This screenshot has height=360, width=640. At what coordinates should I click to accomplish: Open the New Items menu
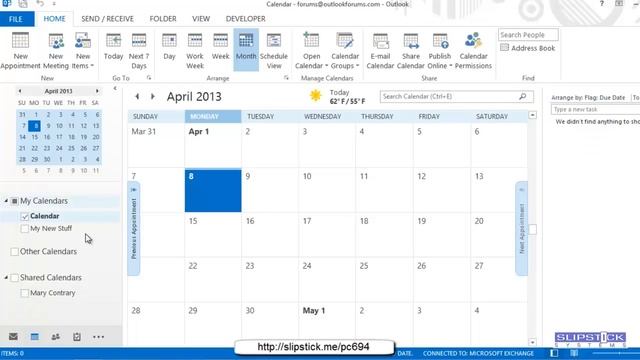click(83, 51)
